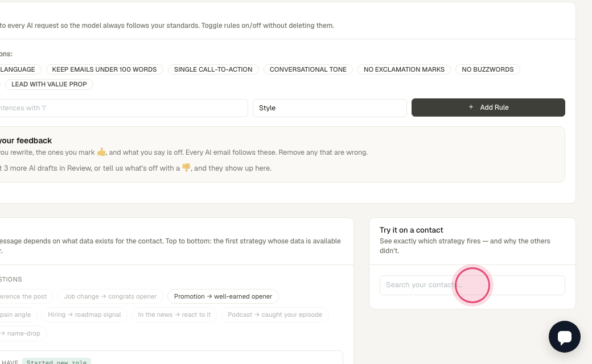Screen dimensions: 592x364
Task: Add the Lead With Value Prop suggestion
Action: [x=49, y=85]
